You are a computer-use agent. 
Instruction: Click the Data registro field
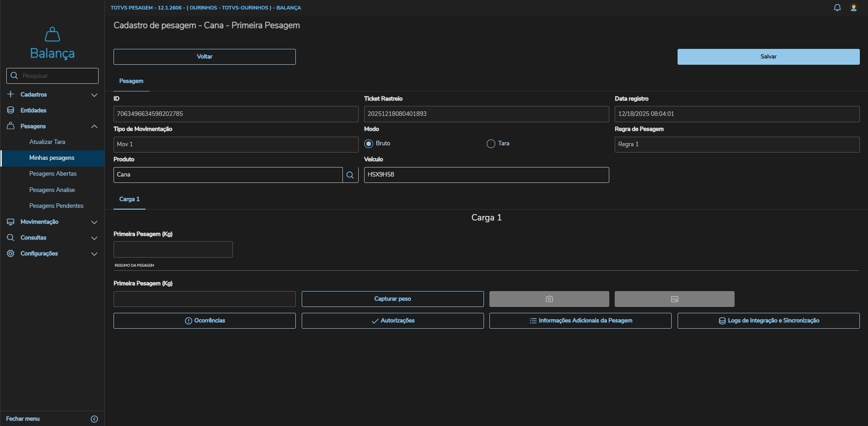[737, 114]
